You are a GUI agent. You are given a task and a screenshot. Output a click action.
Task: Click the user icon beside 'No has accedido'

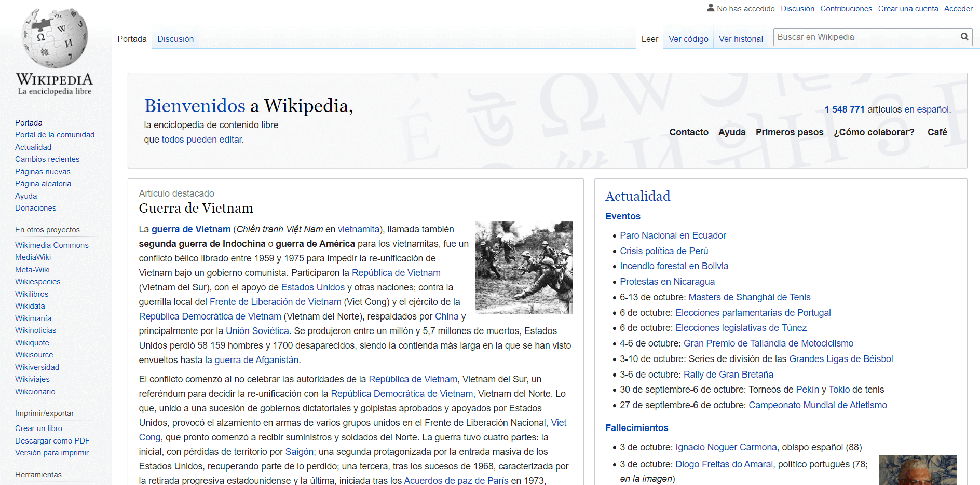(711, 8)
